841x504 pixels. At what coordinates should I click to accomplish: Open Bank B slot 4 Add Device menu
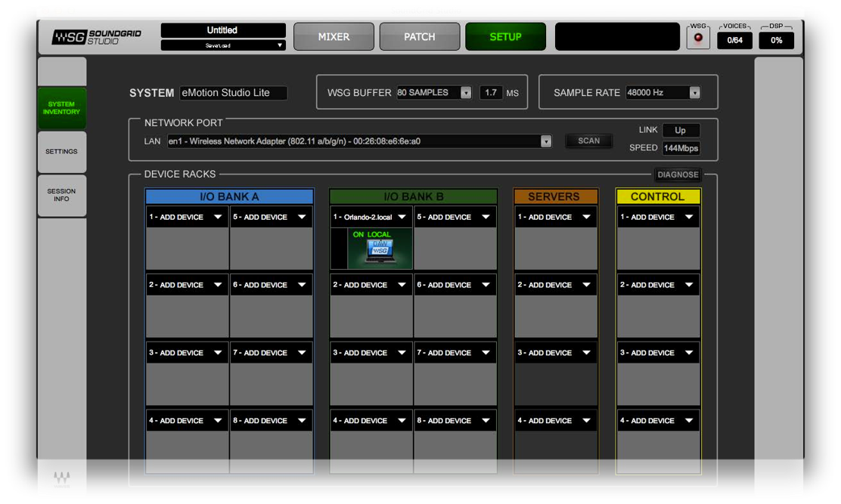[x=370, y=421]
